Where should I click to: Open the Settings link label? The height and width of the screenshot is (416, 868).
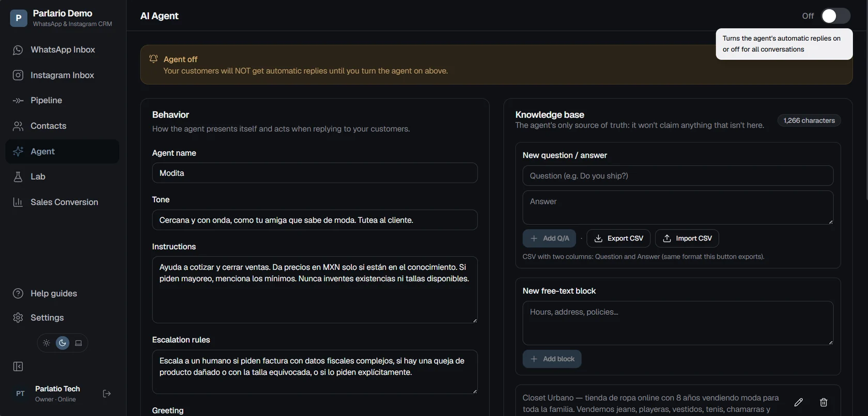point(47,318)
